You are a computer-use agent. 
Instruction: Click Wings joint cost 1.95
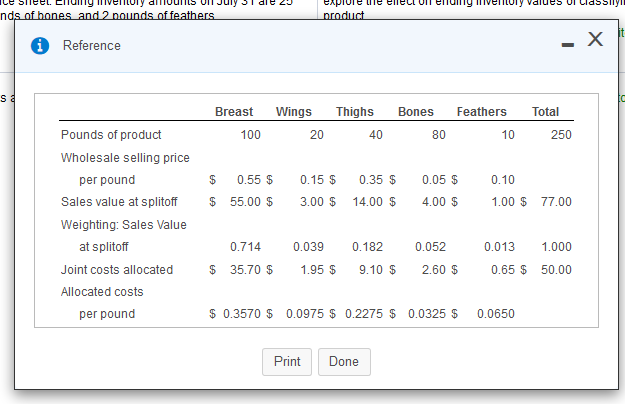click(312, 270)
